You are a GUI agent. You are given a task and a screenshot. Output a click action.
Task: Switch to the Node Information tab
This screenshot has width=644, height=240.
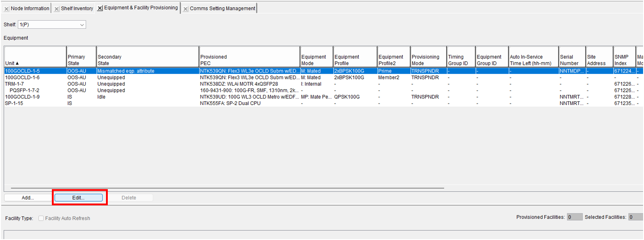pos(30,9)
